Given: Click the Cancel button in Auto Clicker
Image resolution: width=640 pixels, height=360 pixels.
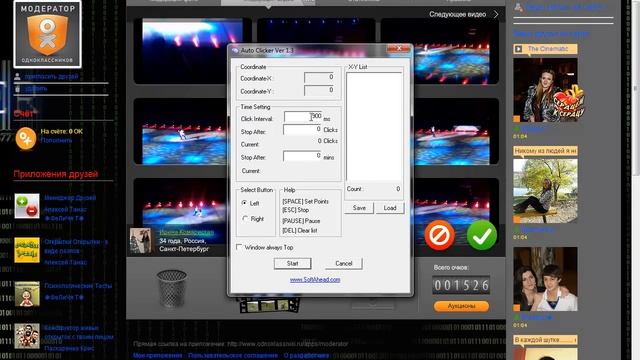Looking at the screenshot, I should click(344, 263).
